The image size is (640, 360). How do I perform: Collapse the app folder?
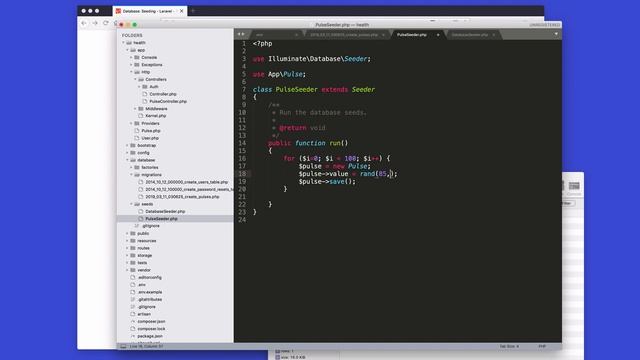[x=127, y=50]
